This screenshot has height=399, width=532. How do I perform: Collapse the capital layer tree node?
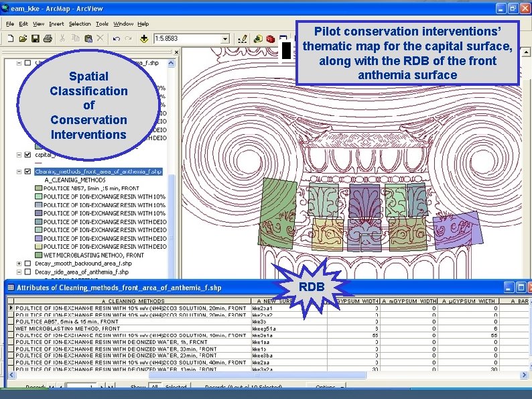tap(19, 155)
